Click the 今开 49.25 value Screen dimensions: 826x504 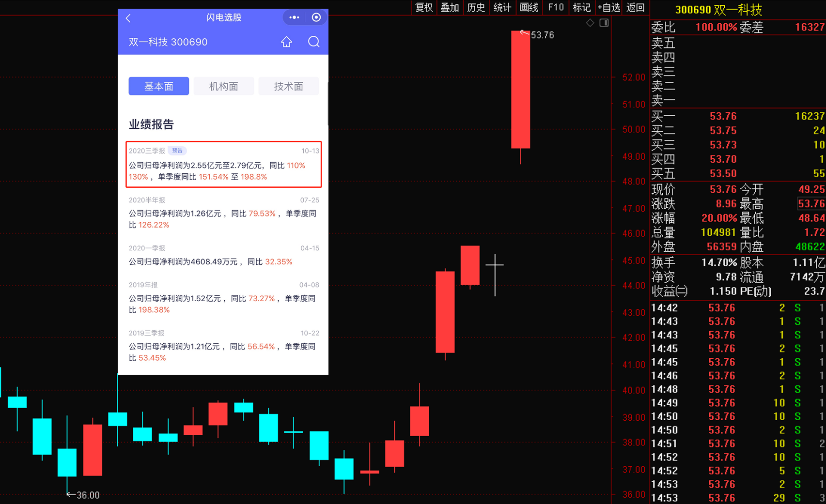click(x=811, y=189)
